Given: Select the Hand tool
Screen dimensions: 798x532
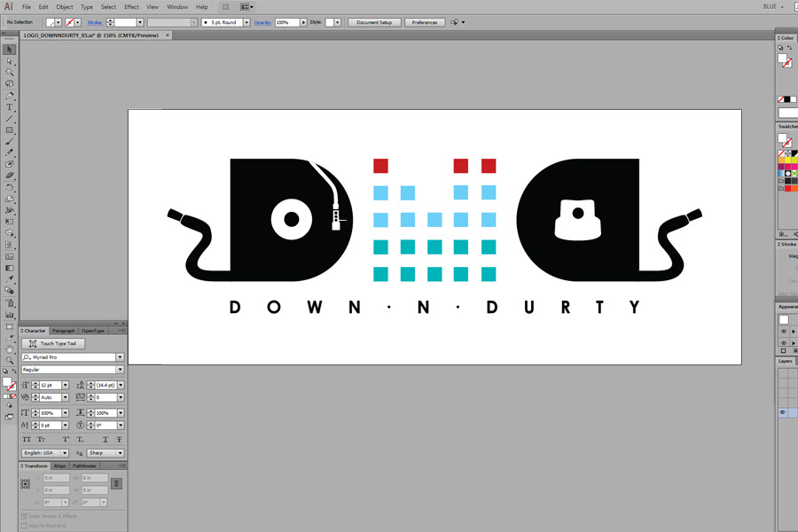Looking at the screenshot, I should pos(9,349).
